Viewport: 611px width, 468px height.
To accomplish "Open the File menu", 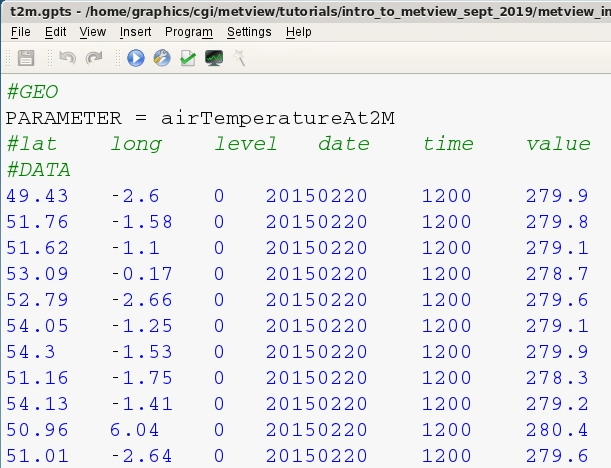I will coord(21,32).
